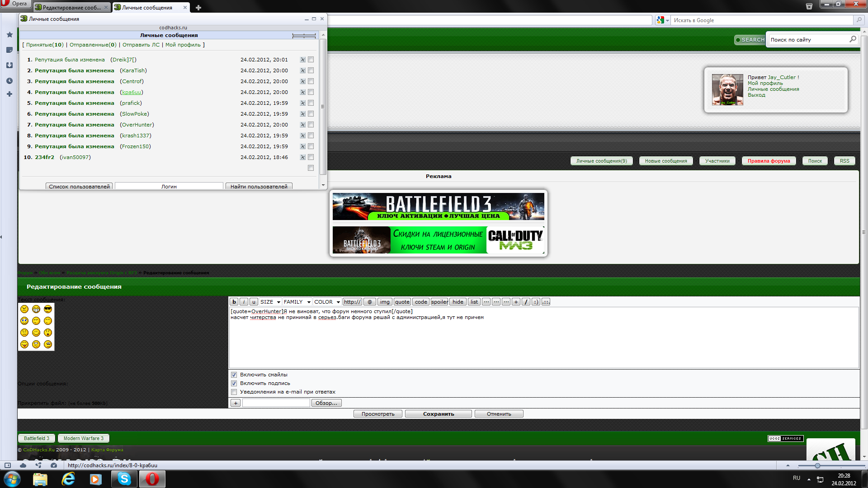Open the closed tabs trash icon
This screenshot has height=488, width=868.
click(x=809, y=6)
